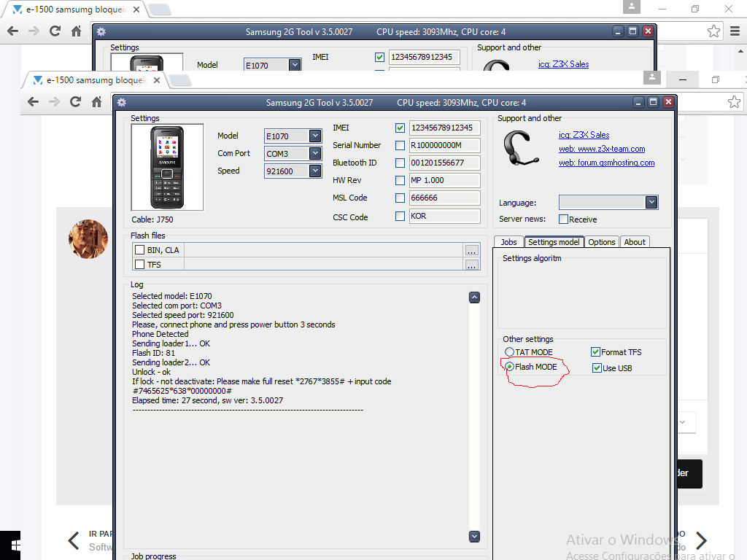The image size is (747, 560).
Task: Click user profile icon in inner browser
Action: pyautogui.click(x=651, y=77)
